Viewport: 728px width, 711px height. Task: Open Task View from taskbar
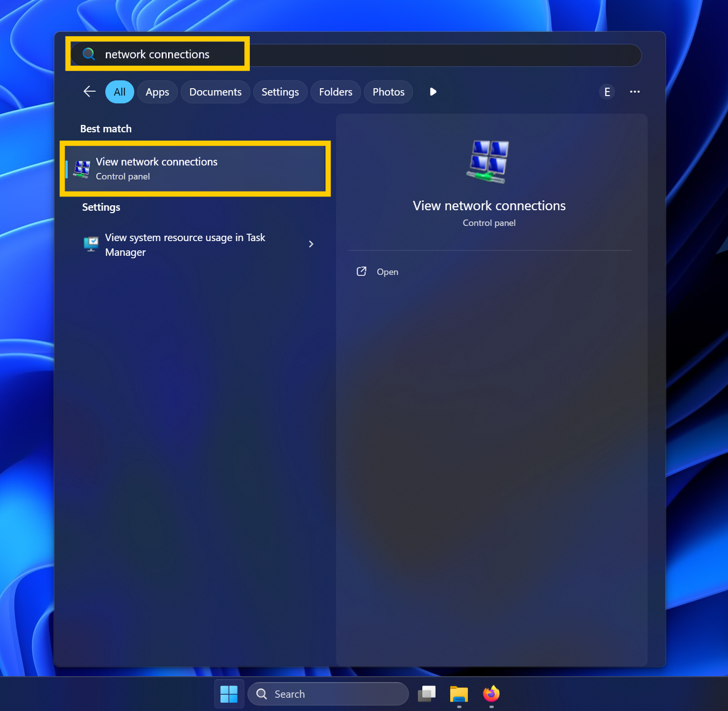coord(427,694)
